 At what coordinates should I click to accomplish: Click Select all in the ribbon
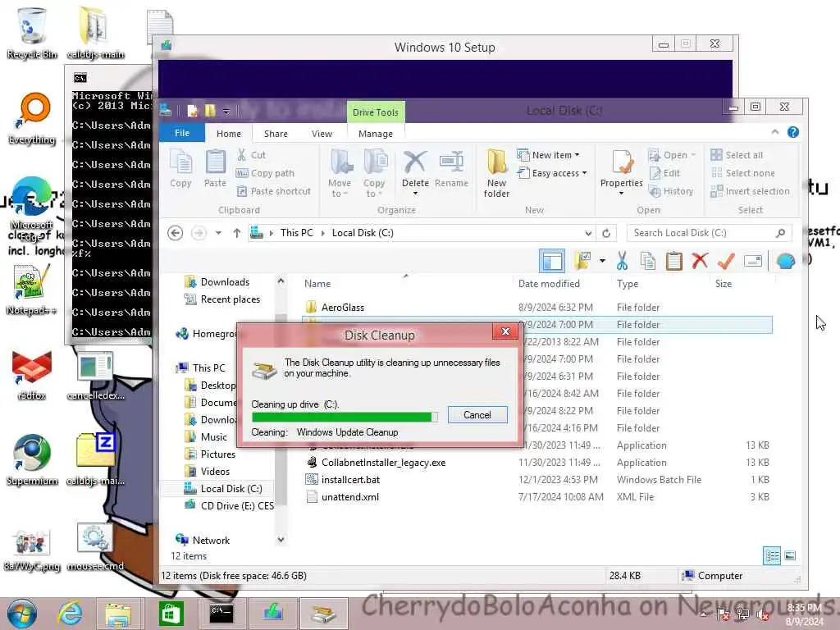tap(737, 155)
